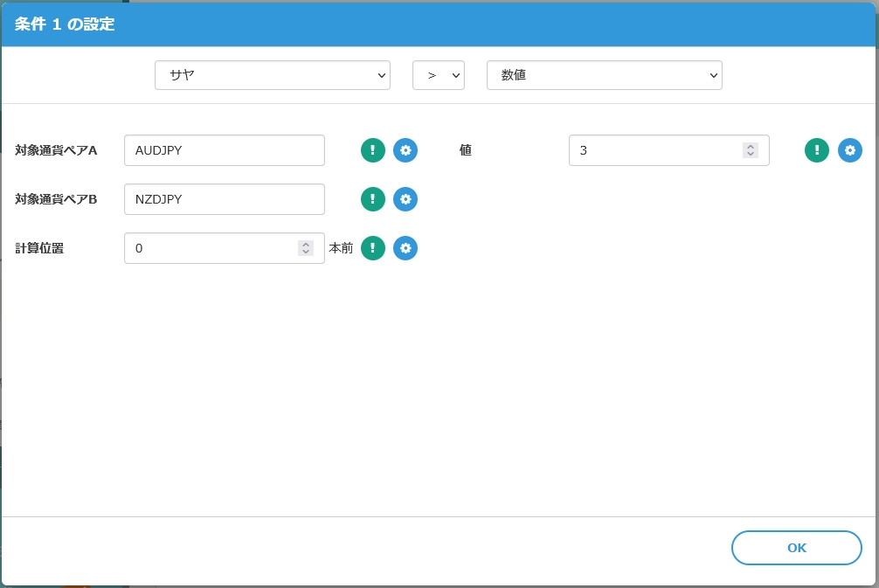Expand the > comparison operator dropdown
This screenshot has width=879, height=588.
tap(438, 75)
